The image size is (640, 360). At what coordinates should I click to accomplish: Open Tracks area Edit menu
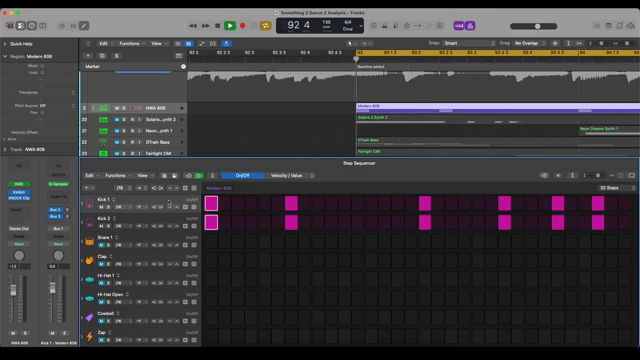tap(105, 43)
